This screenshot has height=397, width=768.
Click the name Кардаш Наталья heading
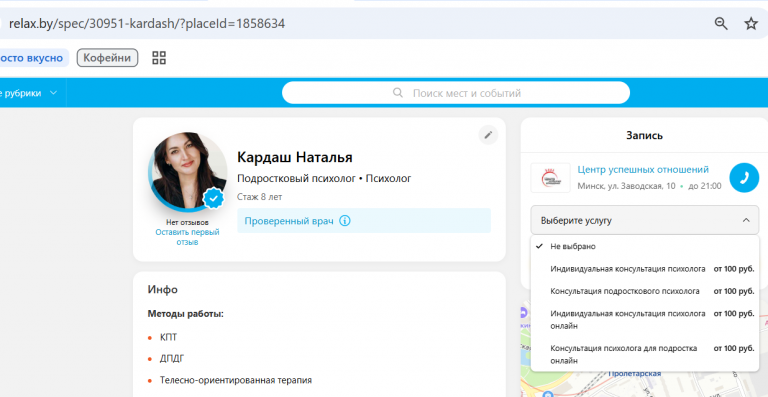click(x=295, y=157)
